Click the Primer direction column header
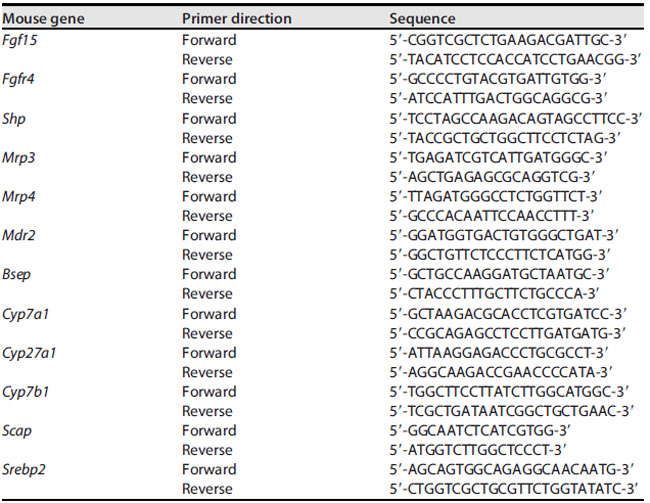The image size is (650, 503). (x=237, y=19)
